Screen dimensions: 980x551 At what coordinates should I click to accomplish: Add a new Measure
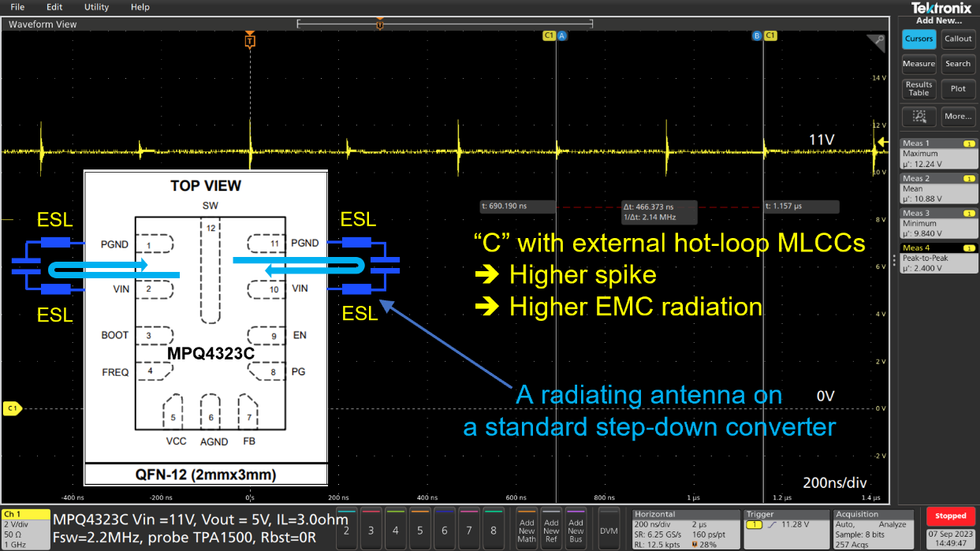point(919,64)
